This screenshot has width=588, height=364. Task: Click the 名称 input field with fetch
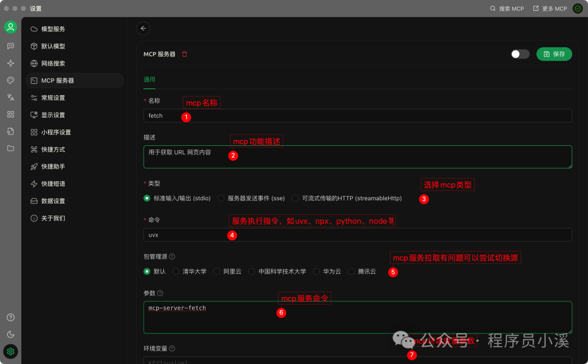tap(357, 115)
